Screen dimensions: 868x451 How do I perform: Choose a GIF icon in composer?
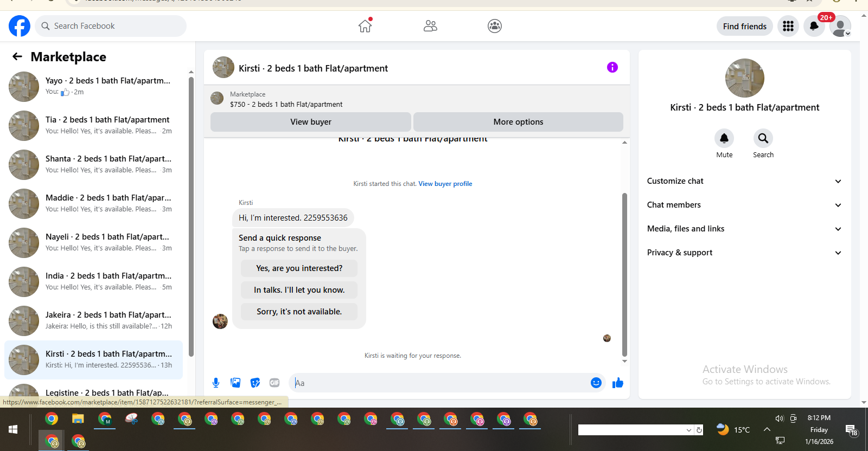(x=275, y=383)
